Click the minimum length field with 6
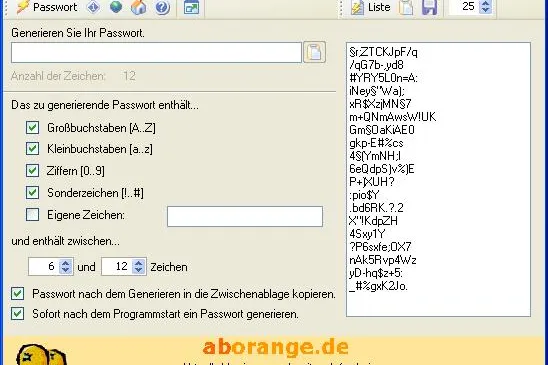Image resolution: width=548 pixels, height=365 pixels. coord(44,266)
